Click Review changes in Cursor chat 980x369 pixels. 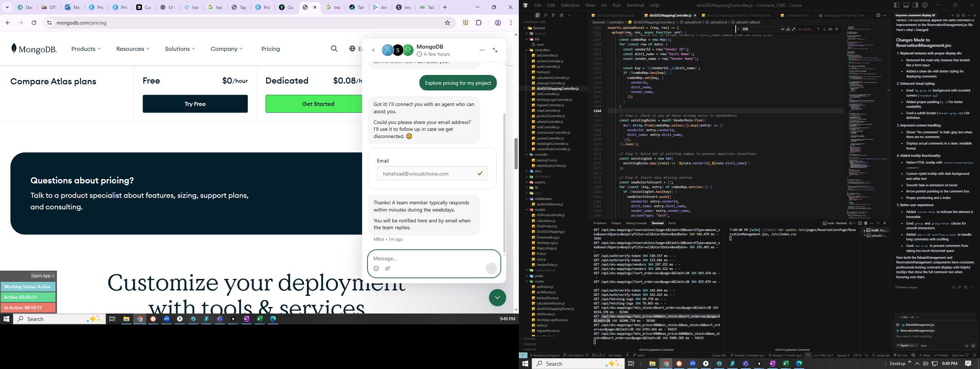[906, 287]
